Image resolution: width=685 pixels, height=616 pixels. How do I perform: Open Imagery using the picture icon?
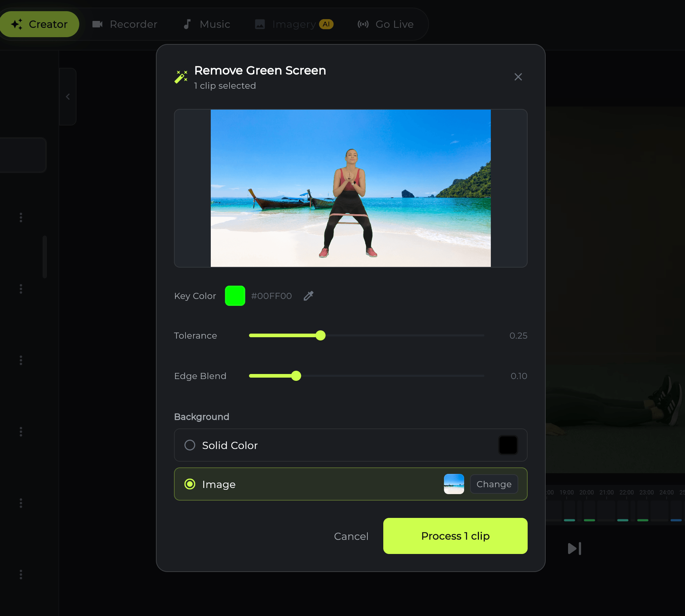coord(260,24)
